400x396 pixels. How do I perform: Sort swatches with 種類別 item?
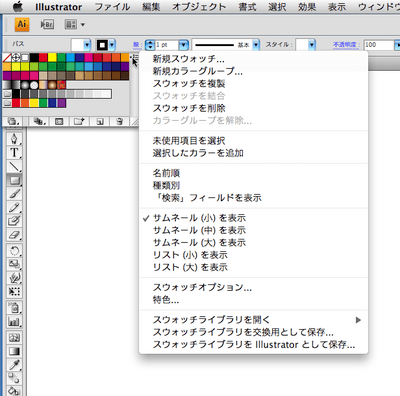[254, 185]
